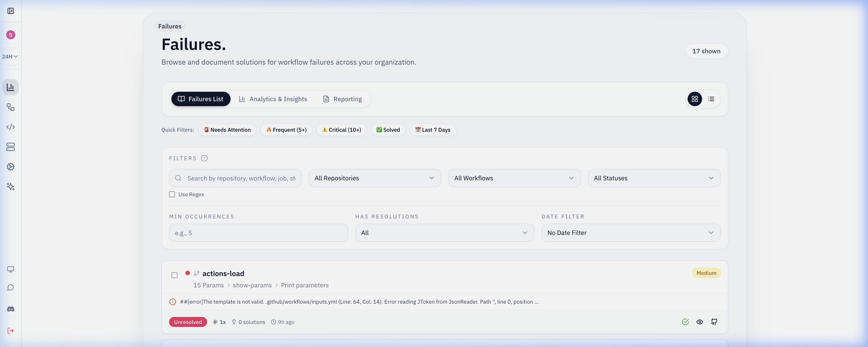868x347 pixels.
Task: Click the AI sparkles sidebar icon
Action: point(10,187)
